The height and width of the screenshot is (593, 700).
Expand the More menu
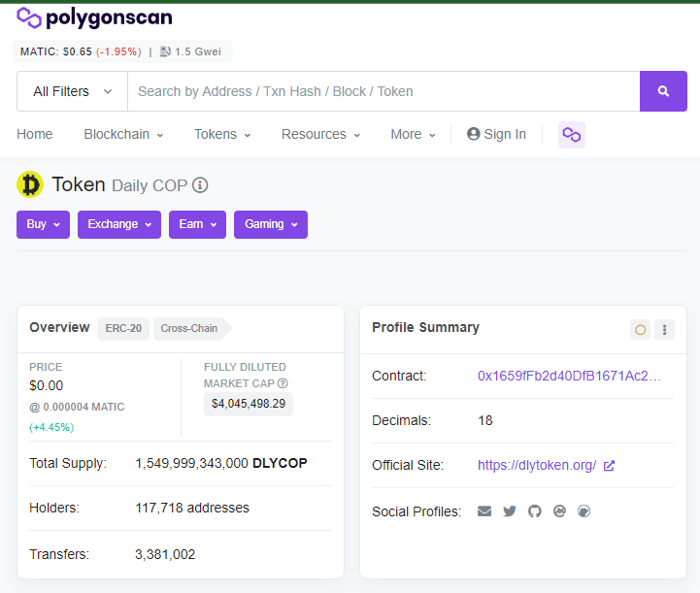pyautogui.click(x=413, y=134)
